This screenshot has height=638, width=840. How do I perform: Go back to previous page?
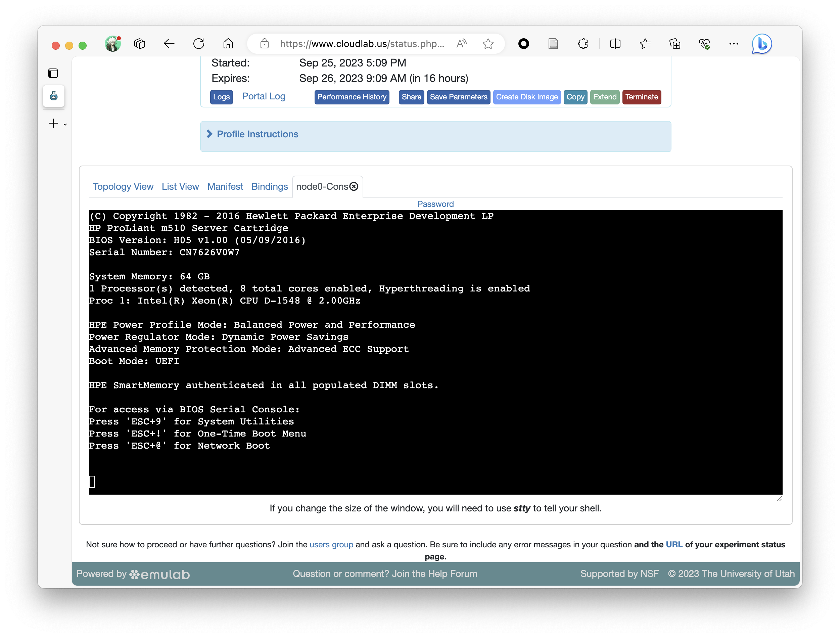coord(169,44)
